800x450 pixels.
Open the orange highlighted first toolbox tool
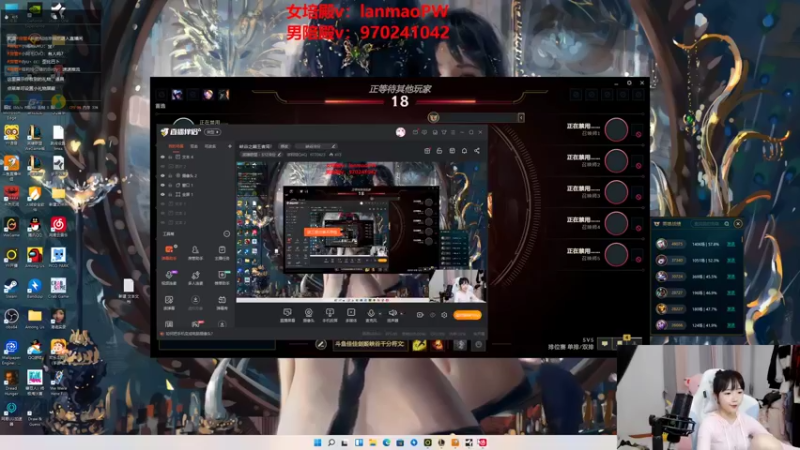[169, 252]
